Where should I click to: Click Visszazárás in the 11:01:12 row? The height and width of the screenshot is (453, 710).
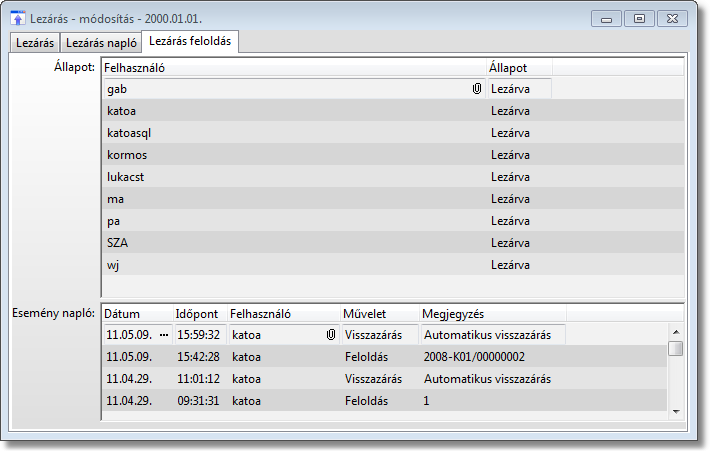tap(373, 379)
